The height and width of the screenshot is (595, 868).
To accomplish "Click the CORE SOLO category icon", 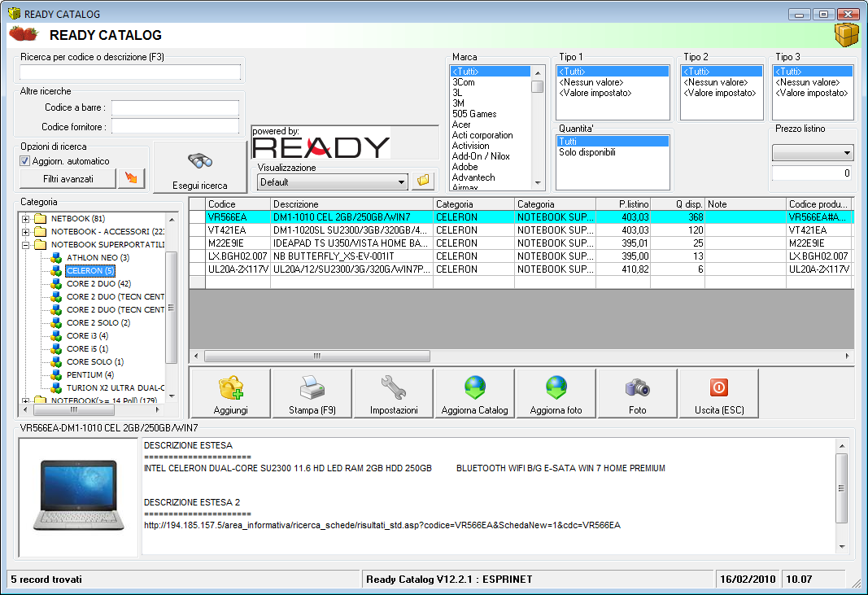I will (x=56, y=361).
